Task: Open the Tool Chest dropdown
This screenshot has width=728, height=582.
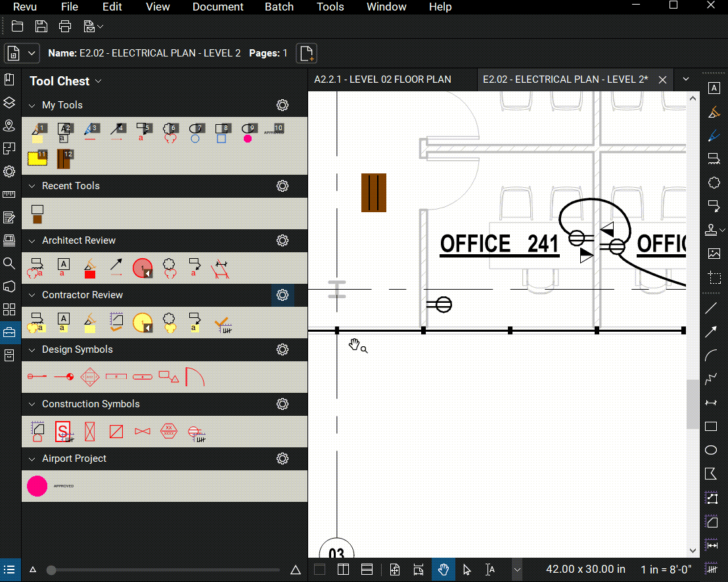Action: 99,81
